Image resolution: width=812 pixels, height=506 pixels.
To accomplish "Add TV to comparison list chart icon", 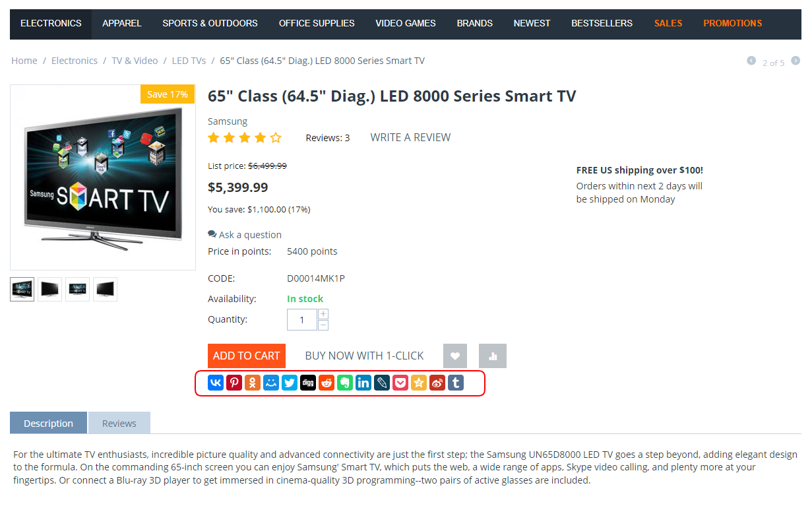I will [493, 356].
